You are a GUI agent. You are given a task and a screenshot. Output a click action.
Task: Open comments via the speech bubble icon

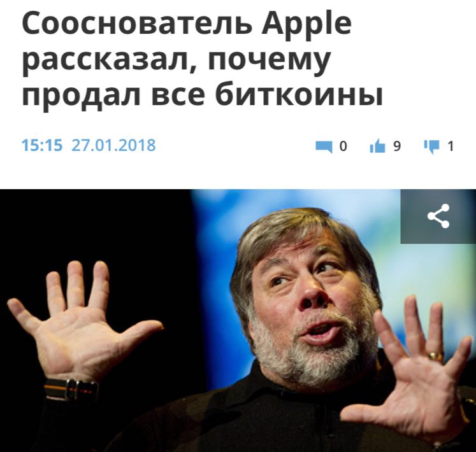[x=324, y=147]
